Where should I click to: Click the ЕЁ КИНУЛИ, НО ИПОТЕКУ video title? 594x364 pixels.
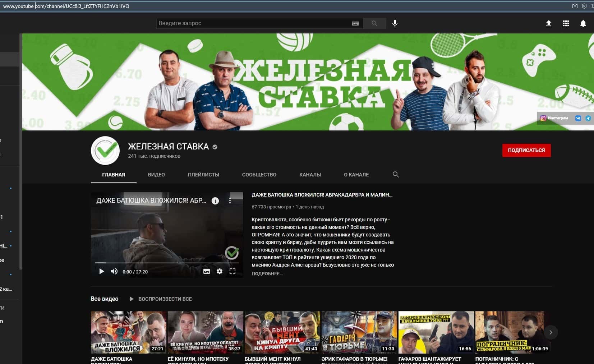[x=198, y=360]
